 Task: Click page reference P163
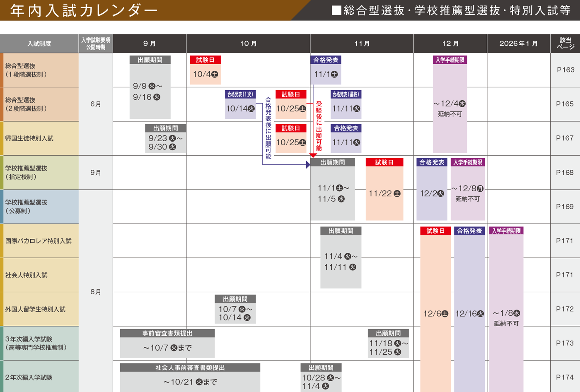point(565,70)
